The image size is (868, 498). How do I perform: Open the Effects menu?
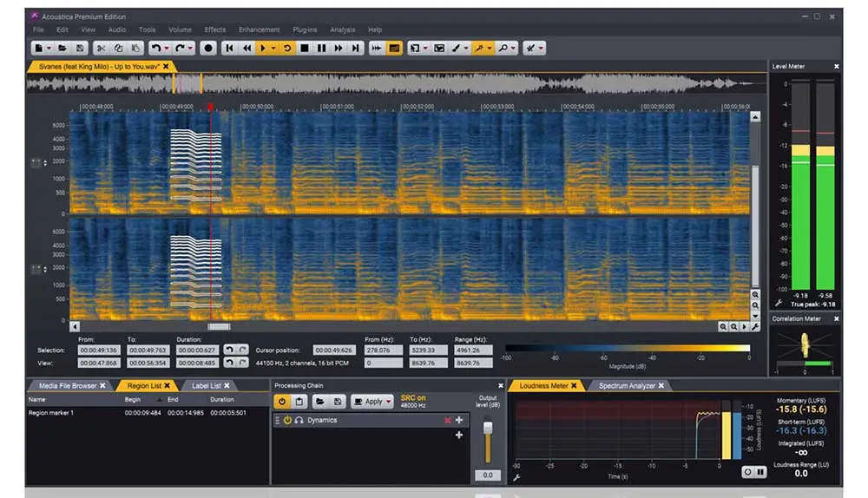[215, 29]
